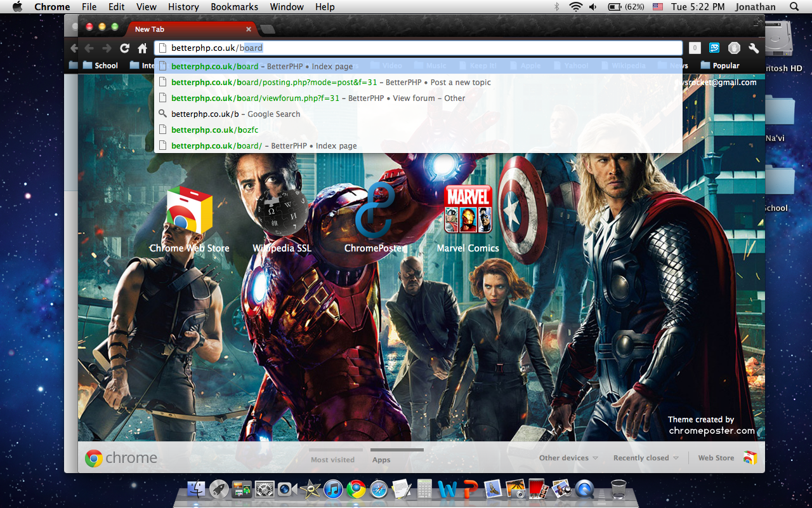This screenshot has width=812, height=508.
Task: Open the Edit menu
Action: click(116, 7)
